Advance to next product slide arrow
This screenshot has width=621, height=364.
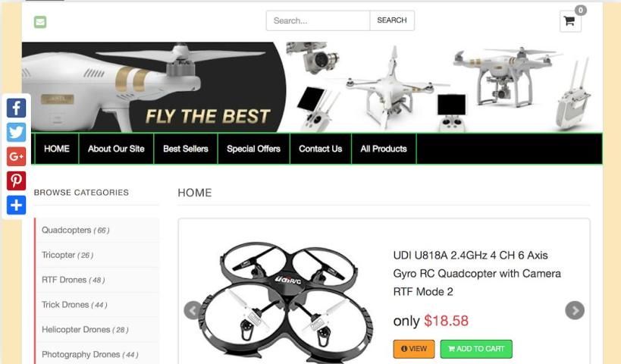pyautogui.click(x=575, y=310)
